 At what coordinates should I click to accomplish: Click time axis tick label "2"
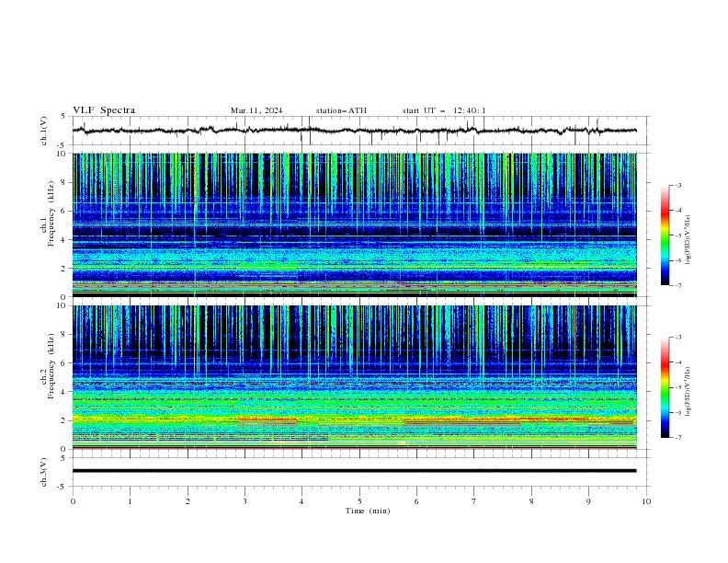click(188, 501)
